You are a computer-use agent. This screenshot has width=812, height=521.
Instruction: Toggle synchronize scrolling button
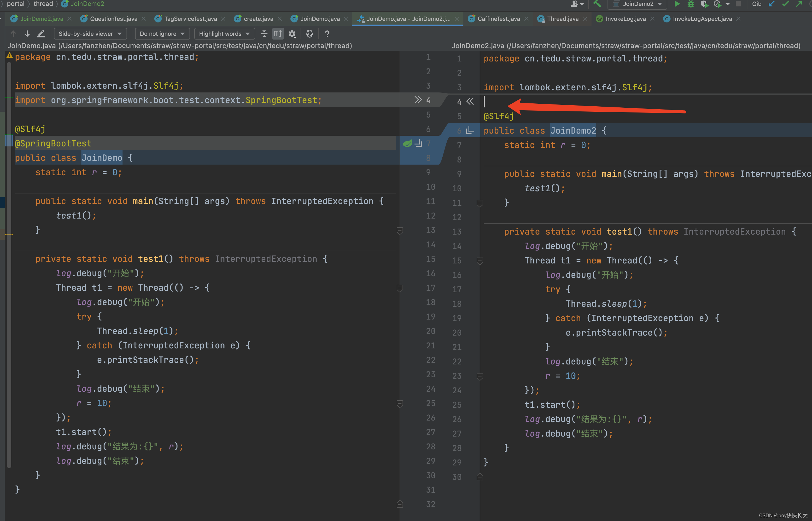tap(278, 33)
